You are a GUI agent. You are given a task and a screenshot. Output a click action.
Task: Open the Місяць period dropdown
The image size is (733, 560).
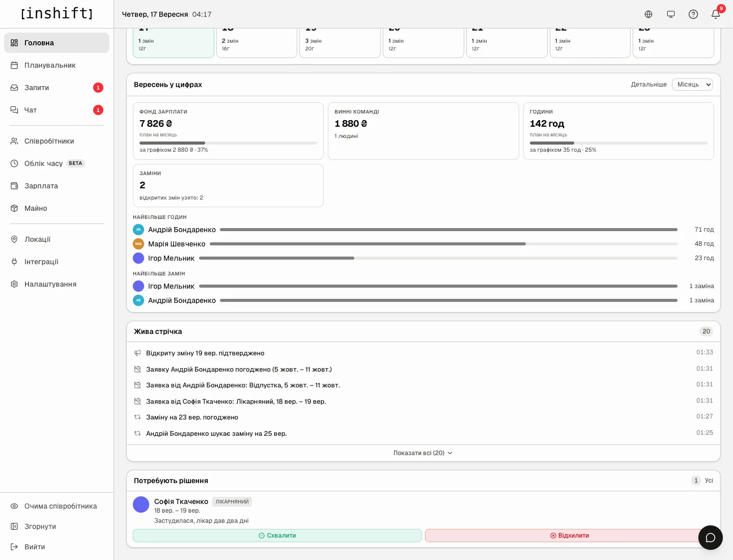click(x=692, y=85)
